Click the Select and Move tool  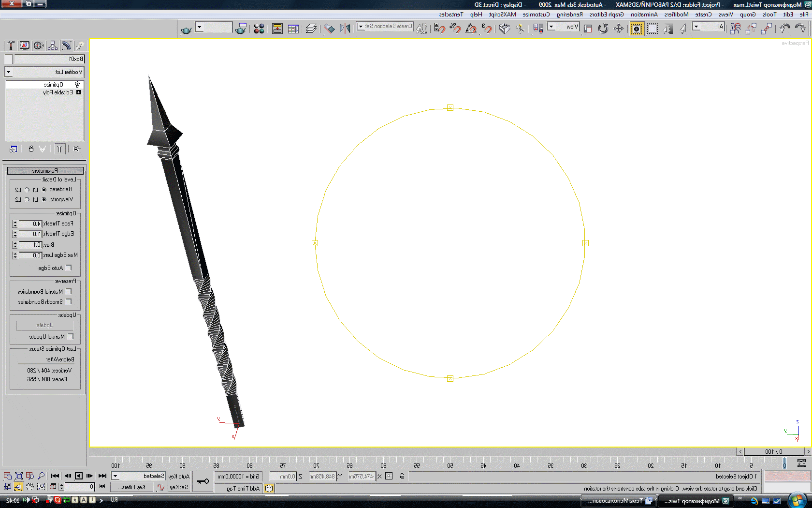[619, 29]
